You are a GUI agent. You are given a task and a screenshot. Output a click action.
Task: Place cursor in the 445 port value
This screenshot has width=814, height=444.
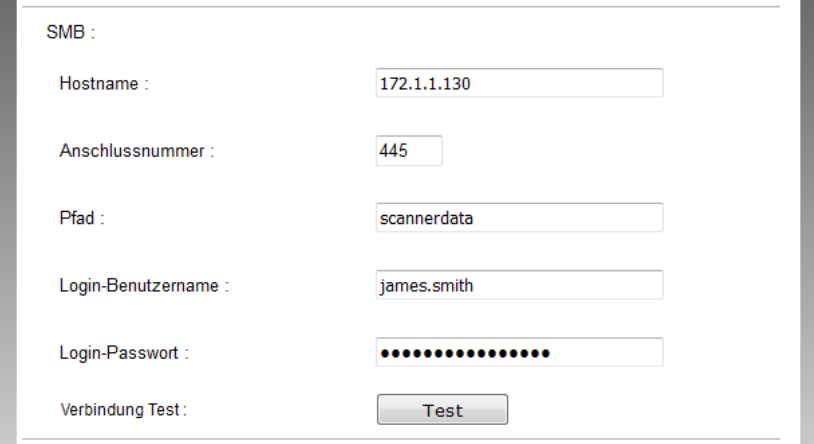pos(392,151)
